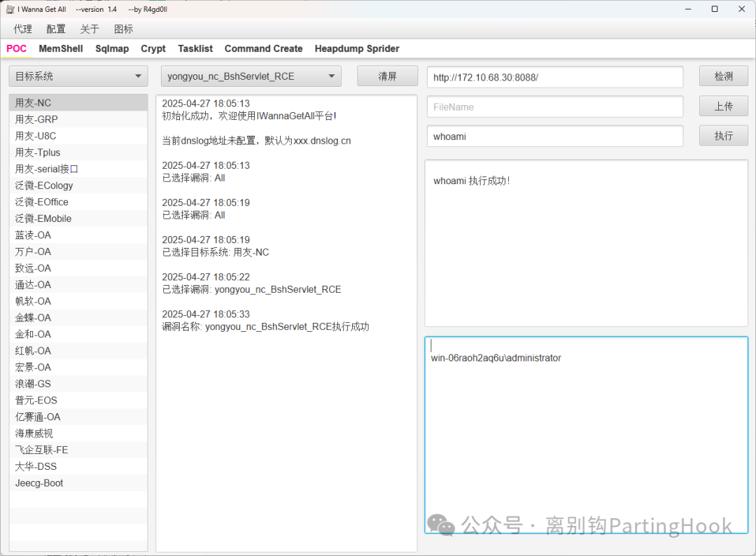Minimize the I Wanna Get All window

(688, 9)
